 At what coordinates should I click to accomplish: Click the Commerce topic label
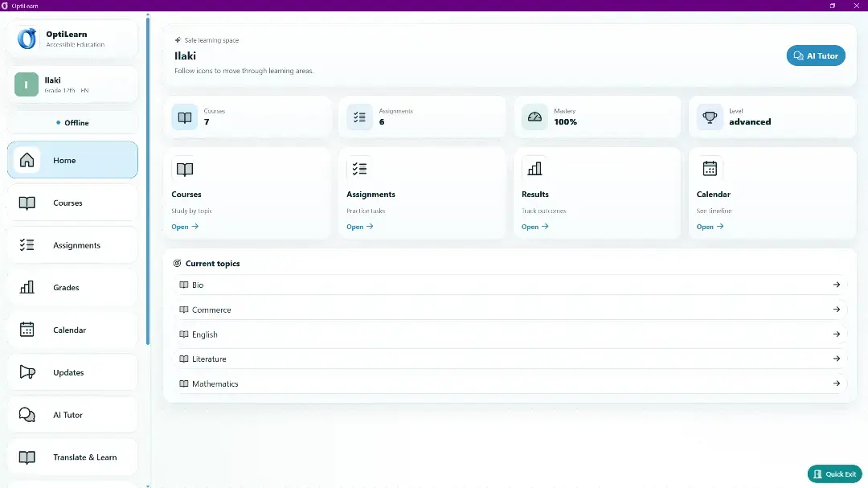pyautogui.click(x=211, y=310)
